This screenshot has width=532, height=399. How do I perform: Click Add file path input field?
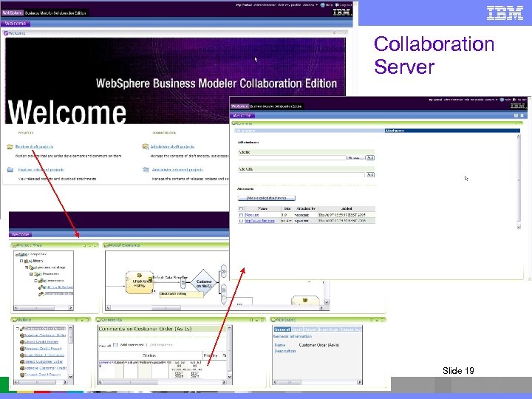pyautogui.click(x=292, y=158)
